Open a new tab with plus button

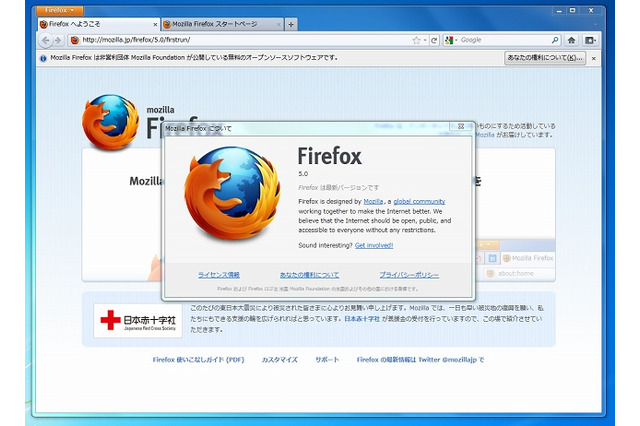coord(291,24)
